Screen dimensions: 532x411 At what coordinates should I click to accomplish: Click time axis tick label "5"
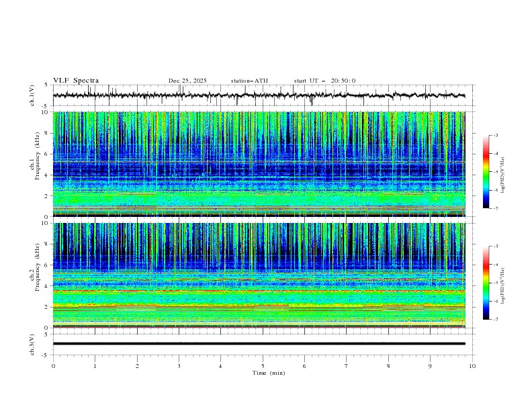(263, 366)
